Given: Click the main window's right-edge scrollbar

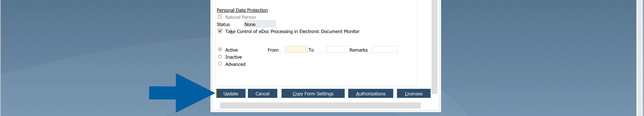Looking at the screenshot, I should [640, 58].
